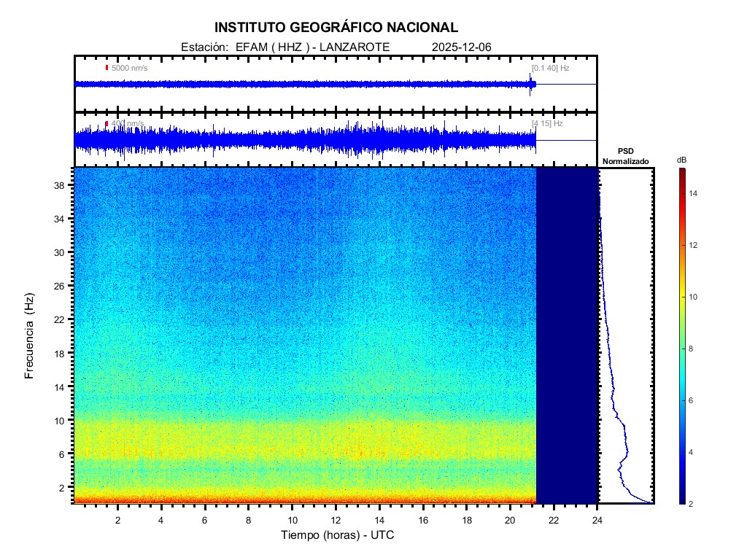Click the [4 15] Hz filter label
The image size is (747, 560).
coord(547,123)
